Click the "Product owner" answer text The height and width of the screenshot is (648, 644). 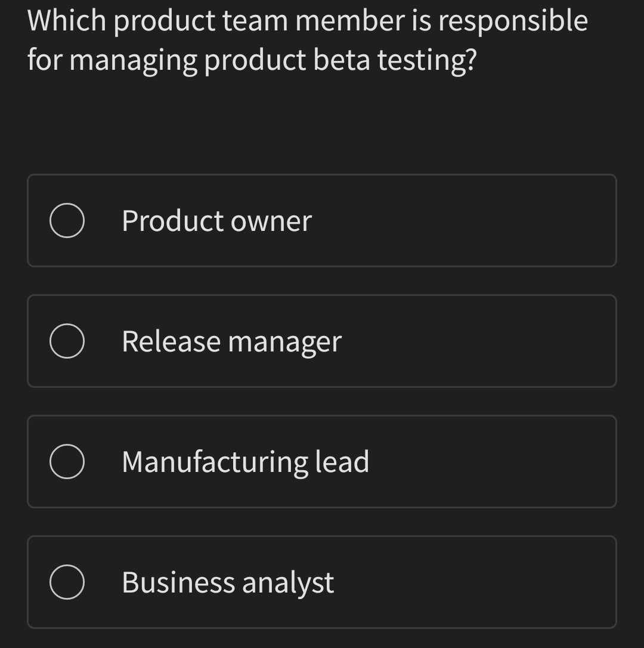(x=216, y=221)
